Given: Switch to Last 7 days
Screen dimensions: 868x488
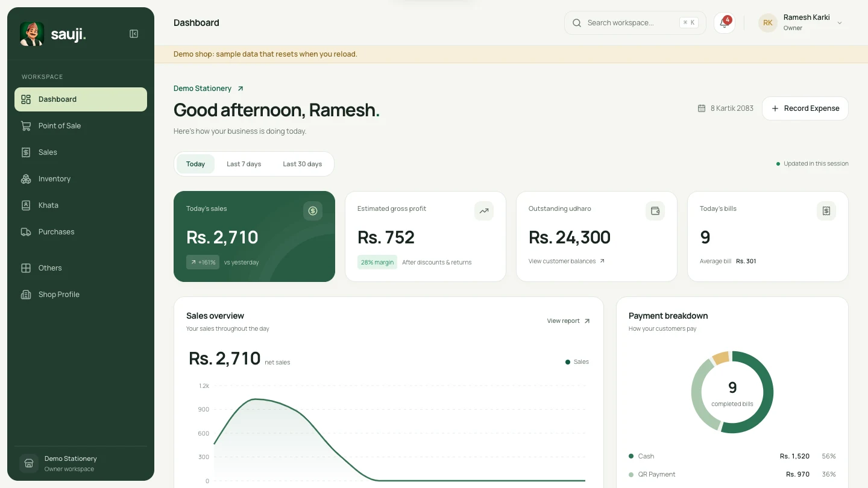Looking at the screenshot, I should click(244, 164).
